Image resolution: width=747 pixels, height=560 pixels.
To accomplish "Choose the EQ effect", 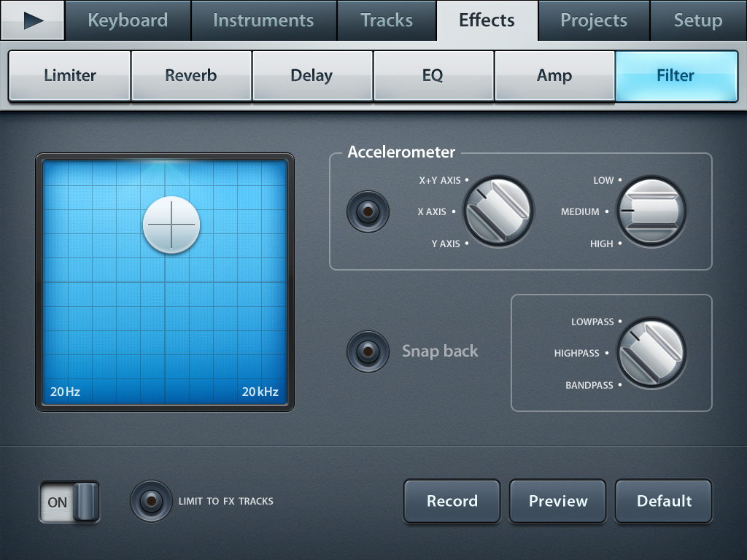I will [433, 75].
